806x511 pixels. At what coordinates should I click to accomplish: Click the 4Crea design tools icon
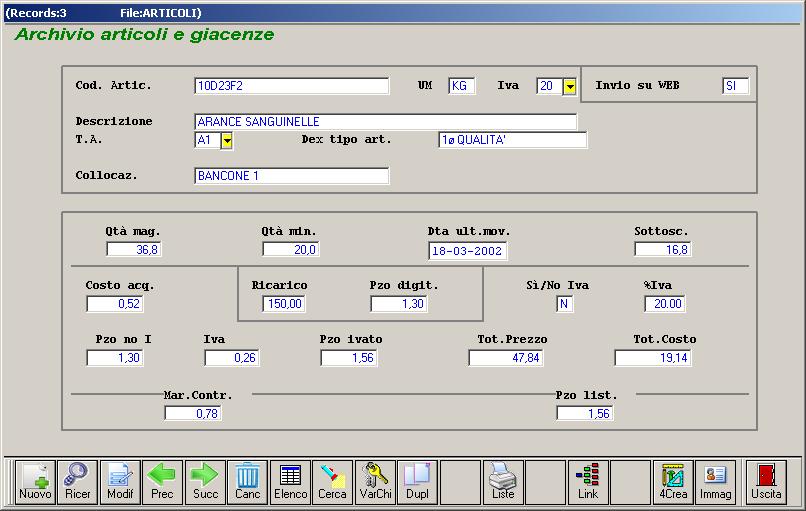pos(673,482)
